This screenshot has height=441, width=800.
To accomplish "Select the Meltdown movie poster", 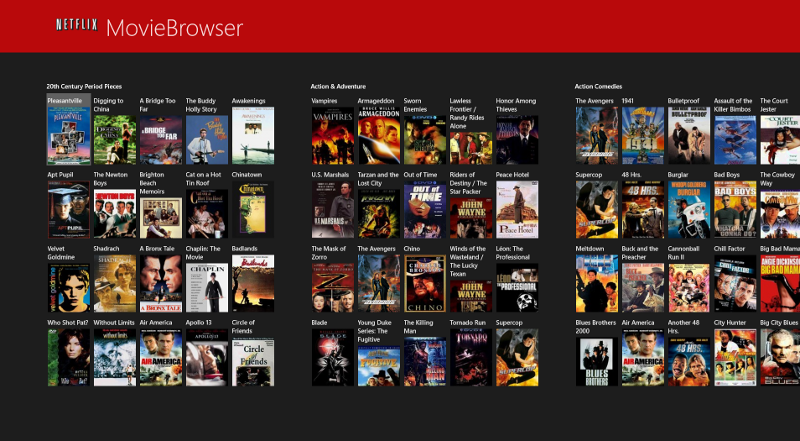I will click(596, 283).
